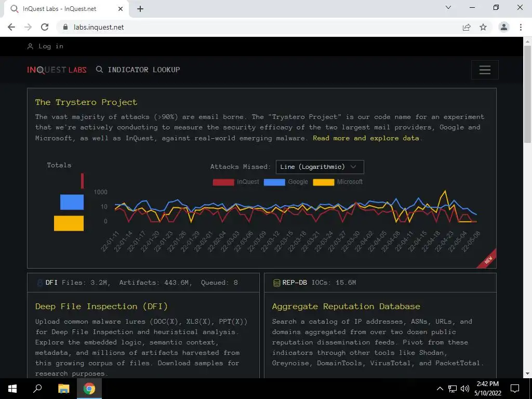The width and height of the screenshot is (532, 399).
Task: Click the DFI fingerprint icon
Action: (x=40, y=283)
